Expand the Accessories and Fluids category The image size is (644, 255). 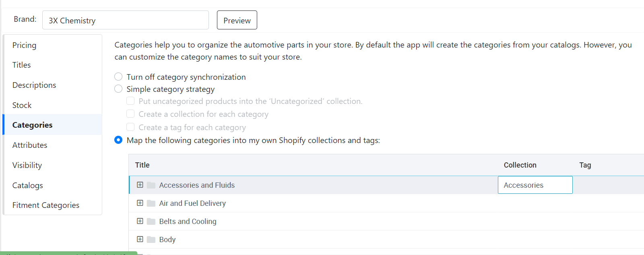[x=140, y=185]
